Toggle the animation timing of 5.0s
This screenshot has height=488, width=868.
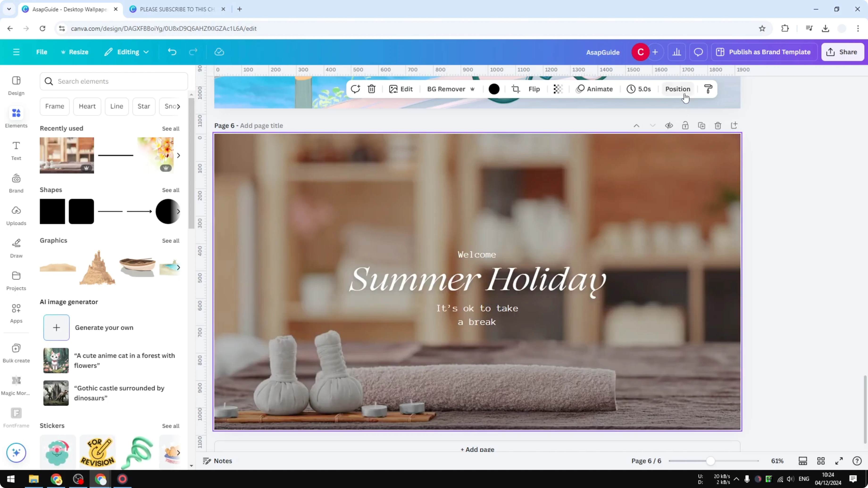coord(639,89)
